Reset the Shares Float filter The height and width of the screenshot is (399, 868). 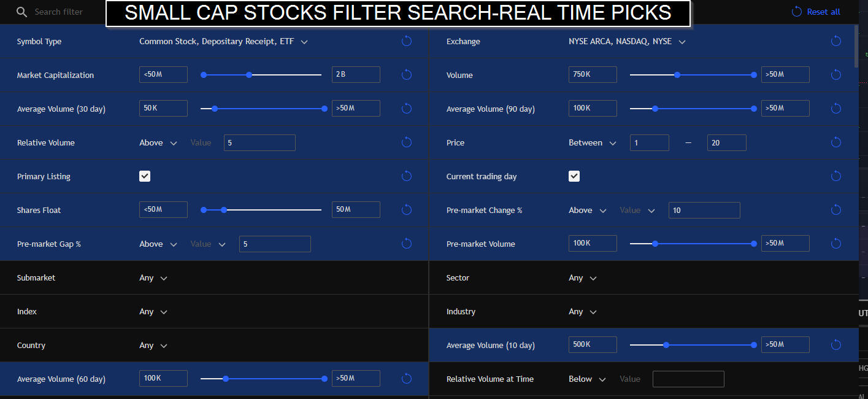point(406,210)
